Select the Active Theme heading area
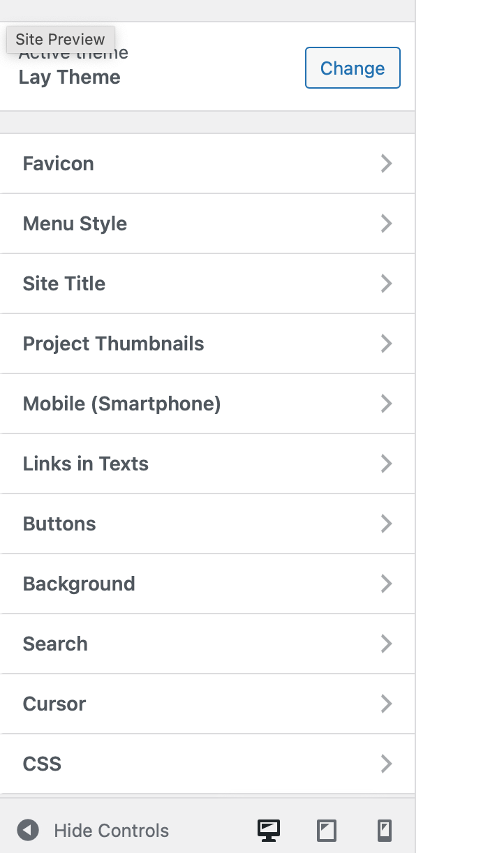The width and height of the screenshot is (504, 853). 73,52
